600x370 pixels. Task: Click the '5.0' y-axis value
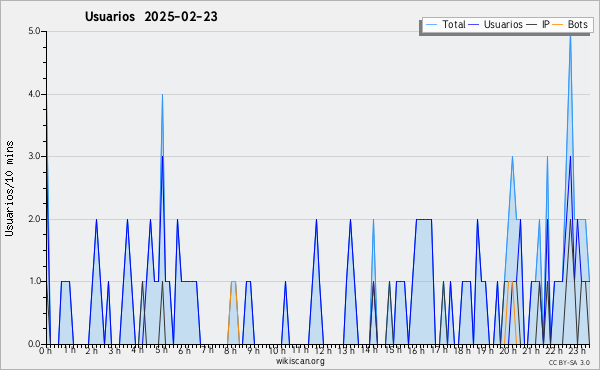click(34, 31)
